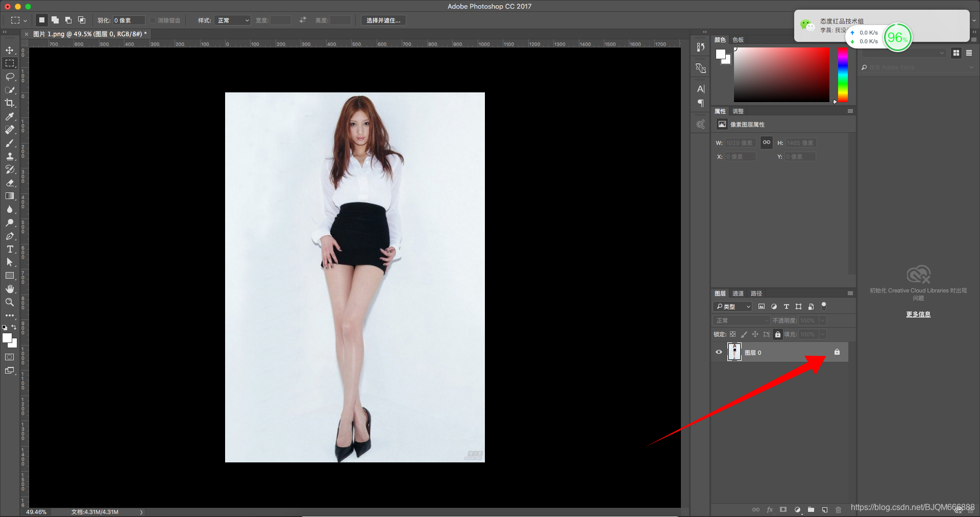
Task: Switch to the 色板 swatches tab
Action: [x=738, y=40]
